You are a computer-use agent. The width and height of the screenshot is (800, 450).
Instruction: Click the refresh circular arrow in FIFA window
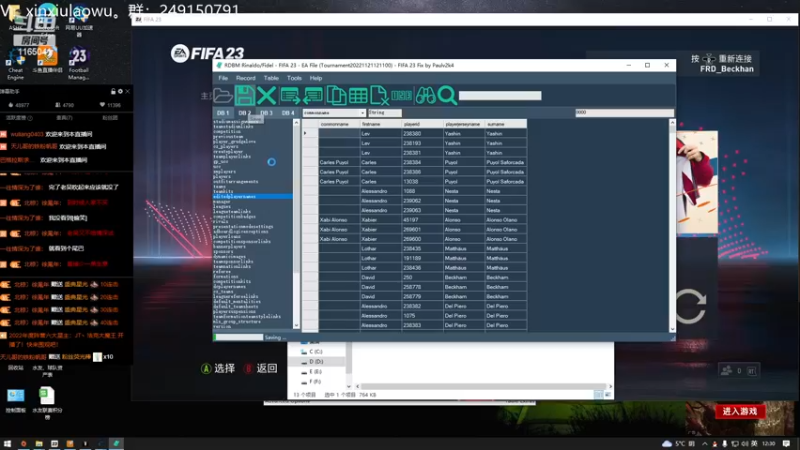[691, 306]
